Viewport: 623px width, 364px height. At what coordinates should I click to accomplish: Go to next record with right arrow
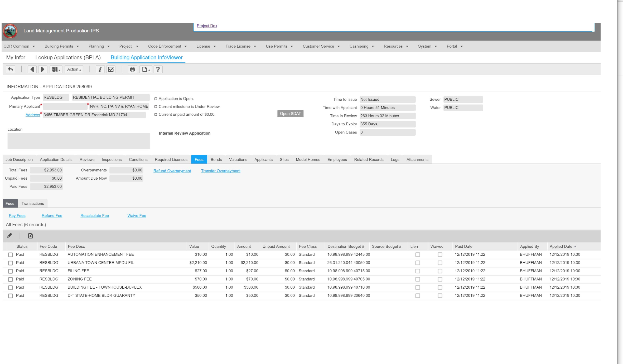pos(42,69)
